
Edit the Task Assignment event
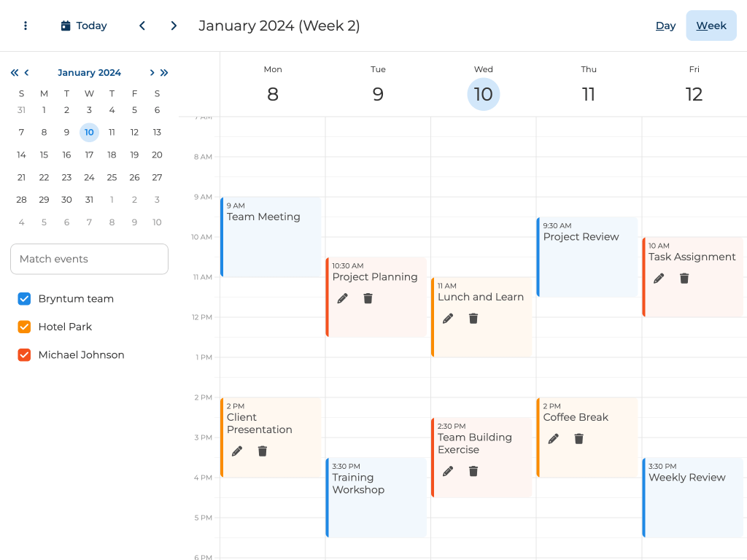click(x=659, y=279)
